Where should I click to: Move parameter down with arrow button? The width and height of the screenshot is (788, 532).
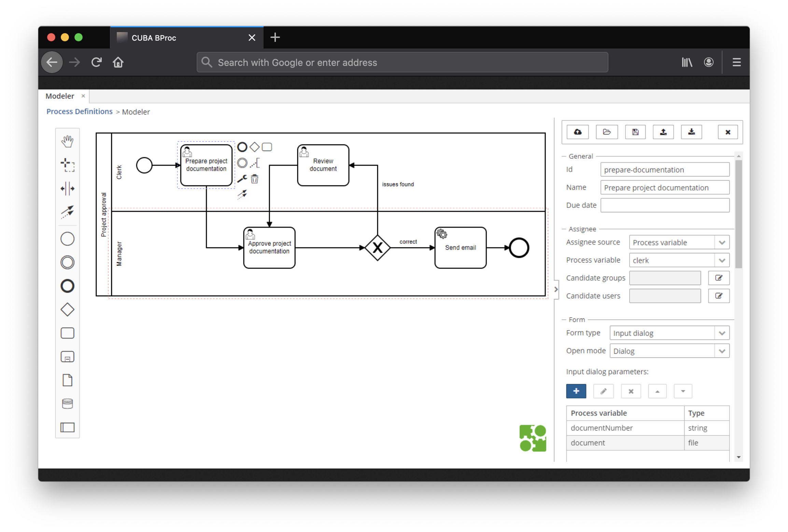click(683, 391)
